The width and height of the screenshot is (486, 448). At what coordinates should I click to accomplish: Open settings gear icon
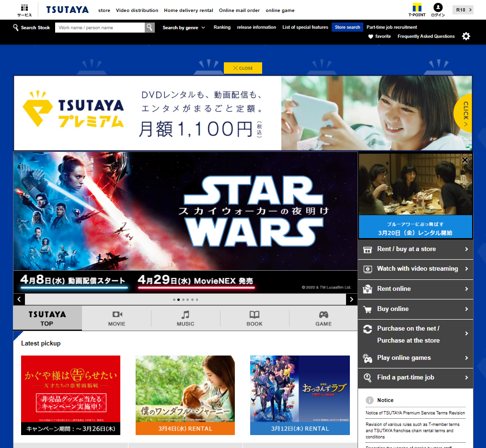pyautogui.click(x=466, y=36)
